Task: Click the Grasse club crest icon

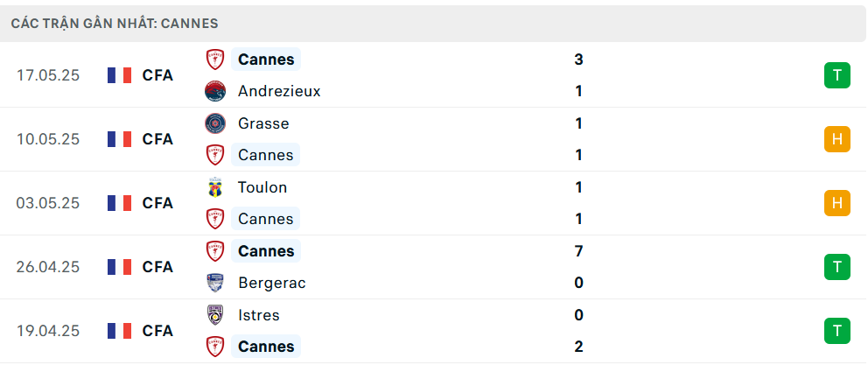Action: pos(214,123)
